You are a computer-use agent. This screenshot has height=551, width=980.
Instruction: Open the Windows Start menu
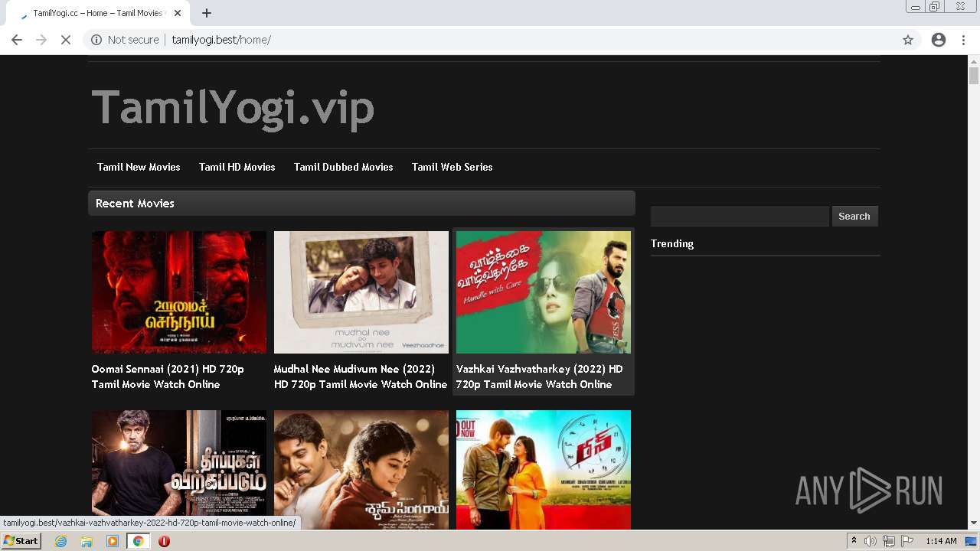pos(21,541)
